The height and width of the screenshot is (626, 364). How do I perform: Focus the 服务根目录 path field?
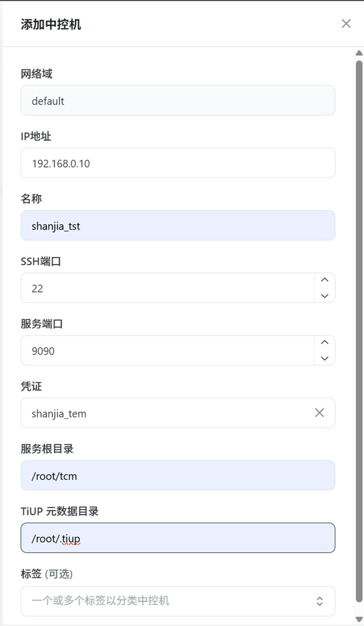(178, 475)
